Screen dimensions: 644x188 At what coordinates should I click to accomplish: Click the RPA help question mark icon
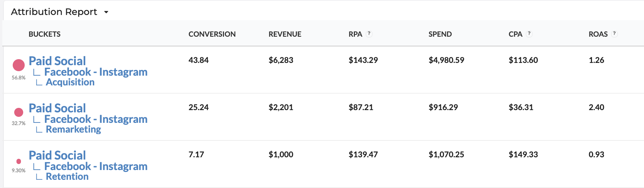tap(369, 34)
